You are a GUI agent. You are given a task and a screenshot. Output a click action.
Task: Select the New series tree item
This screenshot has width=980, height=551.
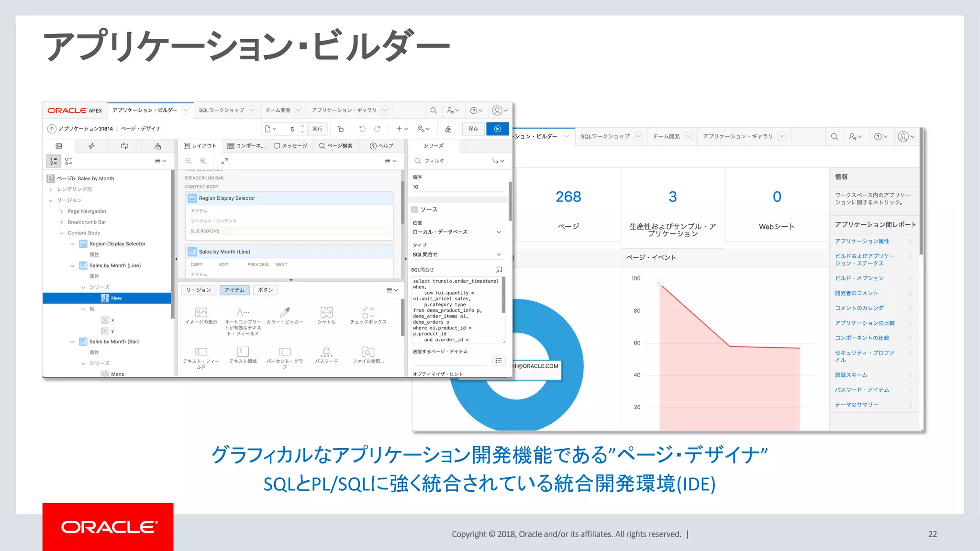click(x=107, y=298)
